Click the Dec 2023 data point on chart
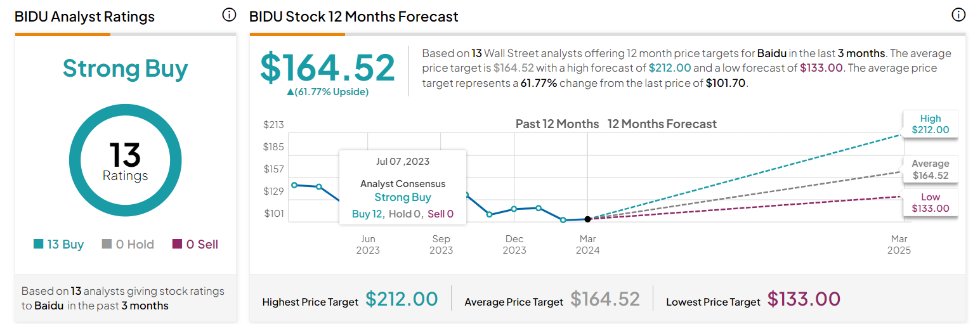This screenshot has width=980, height=324. (514, 209)
